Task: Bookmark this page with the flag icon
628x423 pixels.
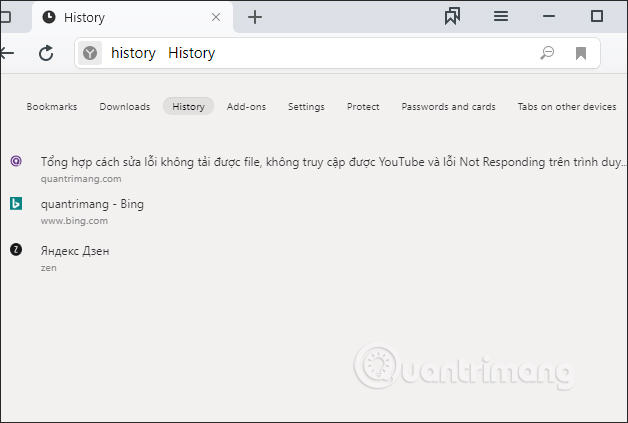Action: [581, 53]
